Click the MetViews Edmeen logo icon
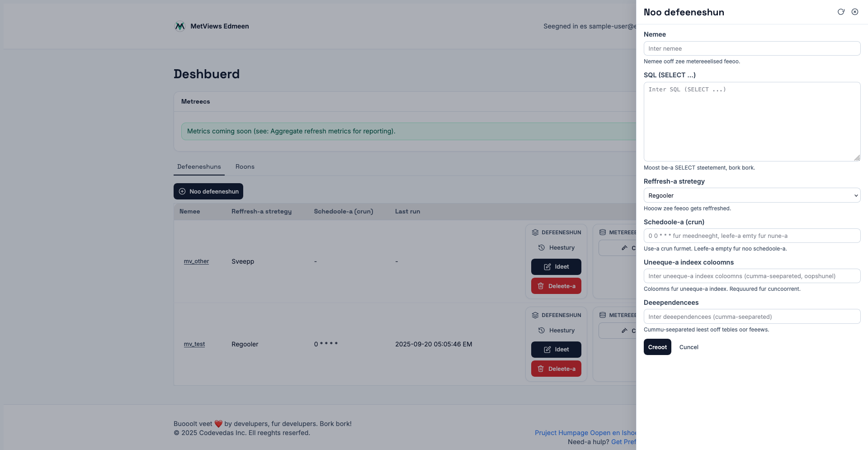 pyautogui.click(x=180, y=26)
